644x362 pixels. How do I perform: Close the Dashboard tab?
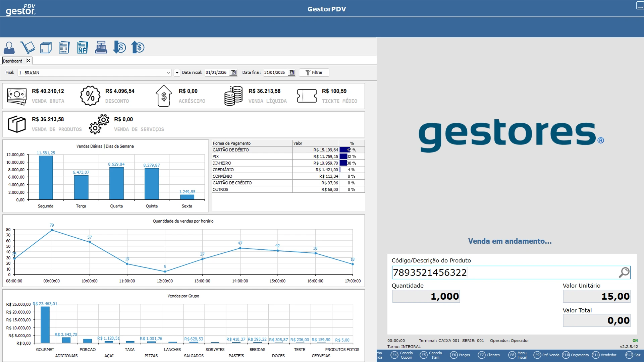pos(29,61)
